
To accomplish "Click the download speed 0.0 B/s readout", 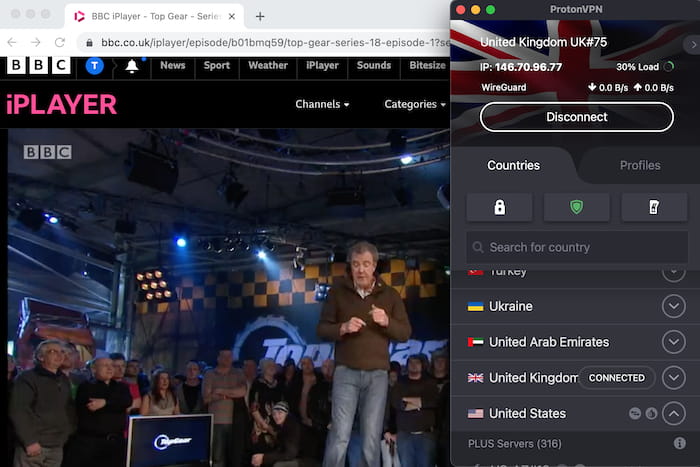I will click(x=608, y=88).
